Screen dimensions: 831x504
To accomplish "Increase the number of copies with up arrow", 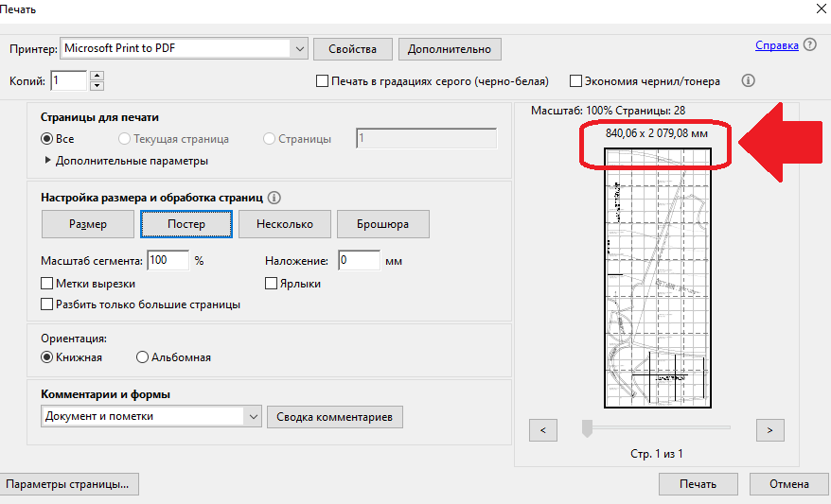I will (97, 76).
